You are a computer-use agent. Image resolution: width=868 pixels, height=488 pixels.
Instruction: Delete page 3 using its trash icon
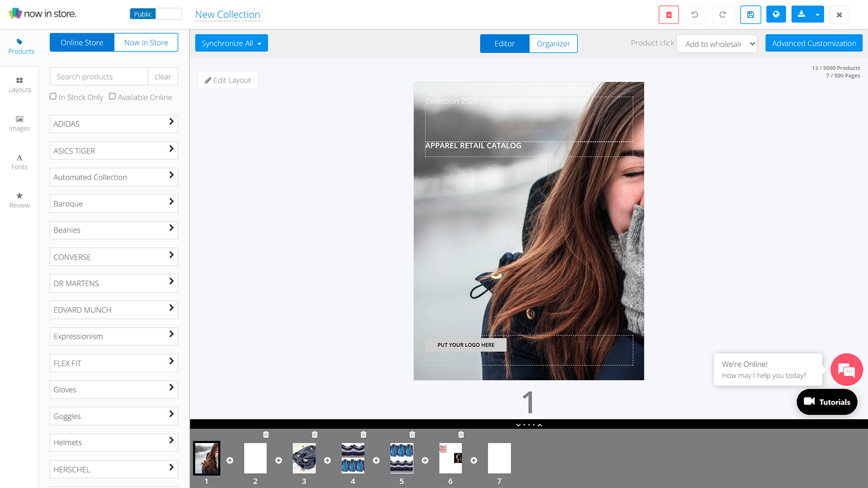pyautogui.click(x=315, y=434)
